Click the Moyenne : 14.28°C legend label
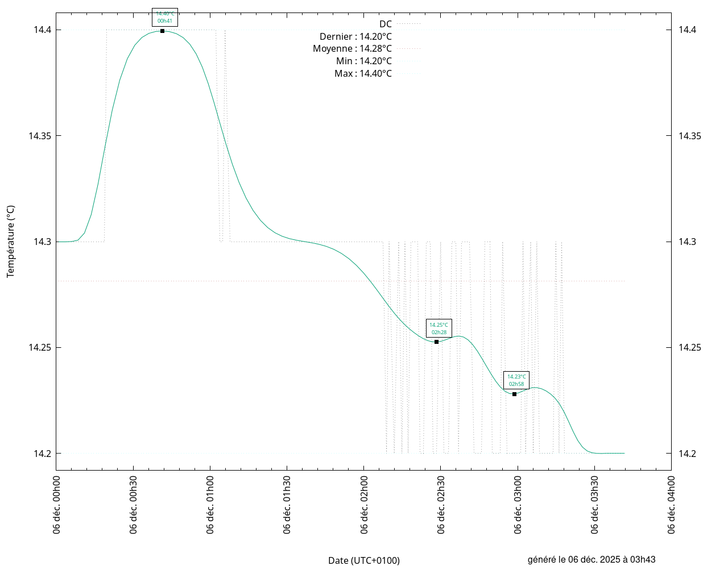 pos(352,49)
